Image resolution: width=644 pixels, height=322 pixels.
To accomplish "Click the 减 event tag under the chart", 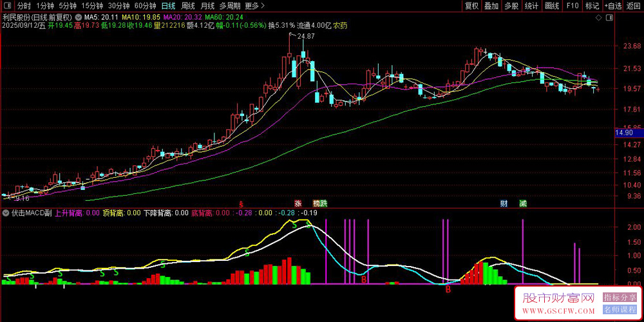I will pyautogui.click(x=523, y=204).
